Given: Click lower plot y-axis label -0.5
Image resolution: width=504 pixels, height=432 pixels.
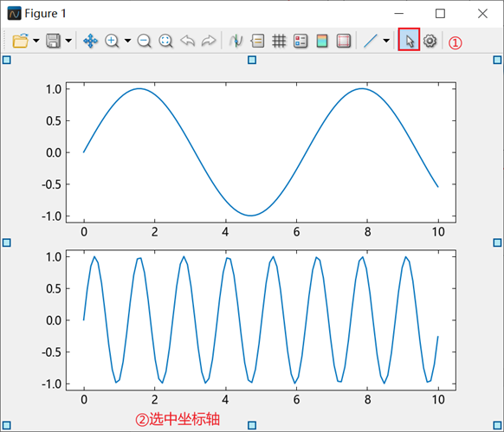Looking at the screenshot, I should 52,352.
